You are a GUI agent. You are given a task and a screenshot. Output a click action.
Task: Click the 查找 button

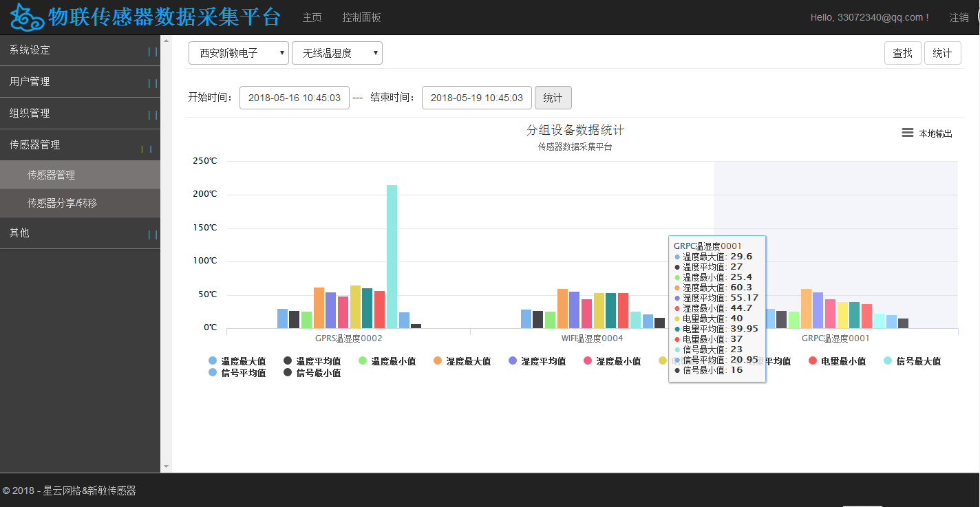(902, 53)
